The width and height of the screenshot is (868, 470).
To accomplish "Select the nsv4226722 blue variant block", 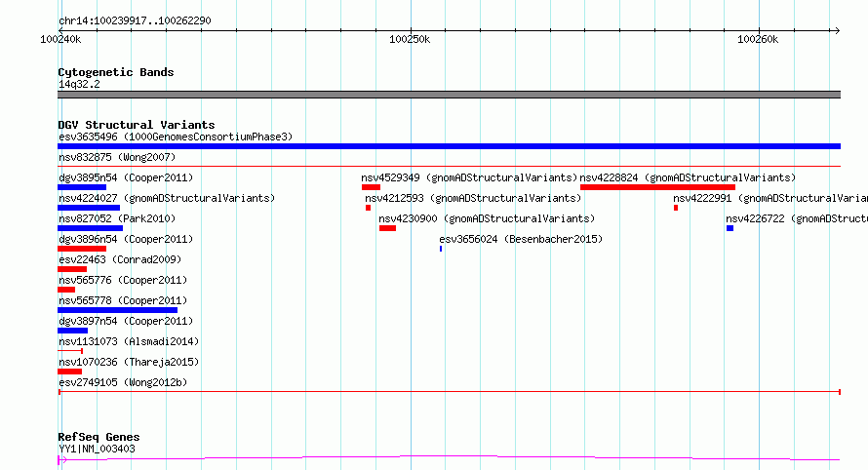I will click(x=730, y=228).
